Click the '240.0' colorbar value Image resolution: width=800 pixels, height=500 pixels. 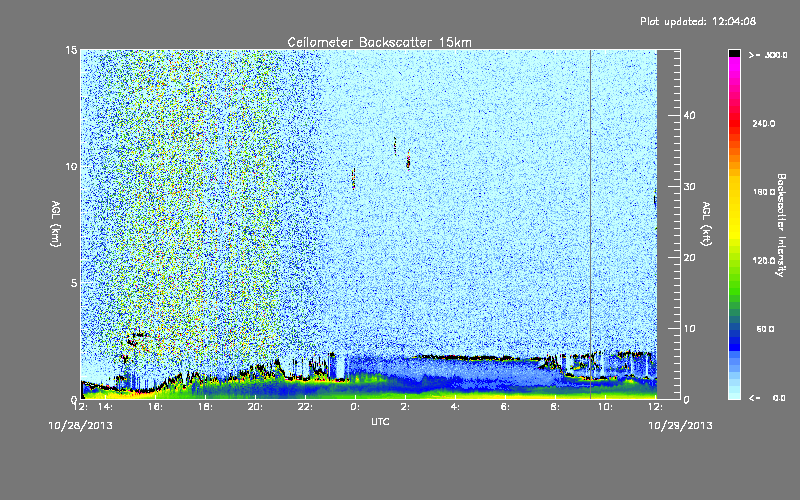(764, 123)
